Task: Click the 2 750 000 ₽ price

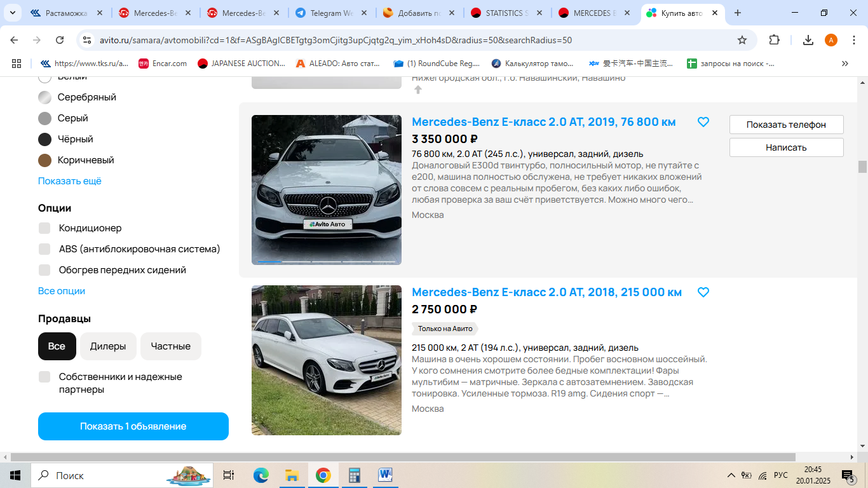Action: 444,309
